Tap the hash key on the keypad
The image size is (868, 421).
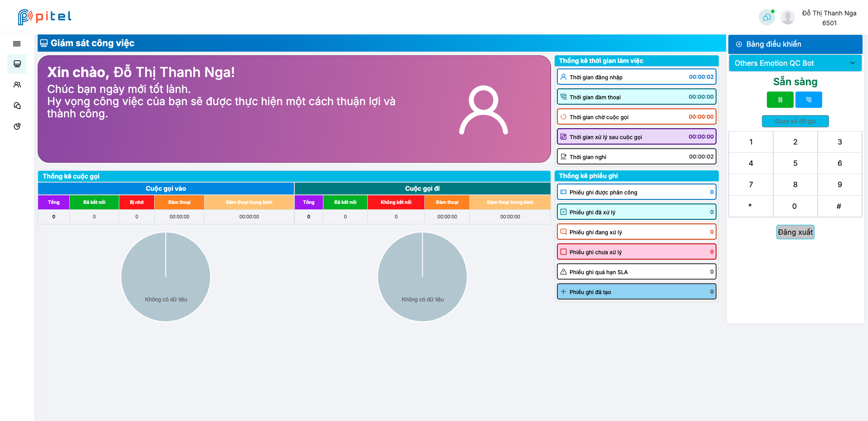click(839, 206)
